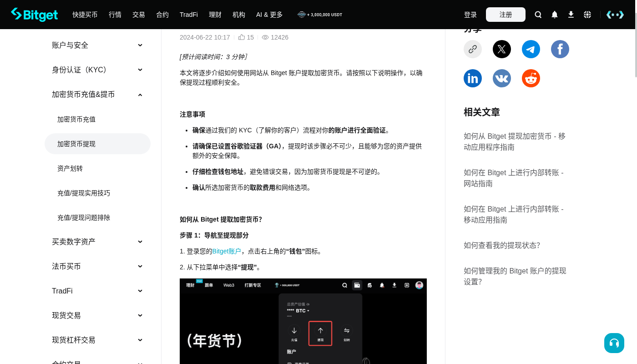Open 交易 menu in top navigation
Image resolution: width=637 pixels, height=364 pixels.
pyautogui.click(x=139, y=15)
